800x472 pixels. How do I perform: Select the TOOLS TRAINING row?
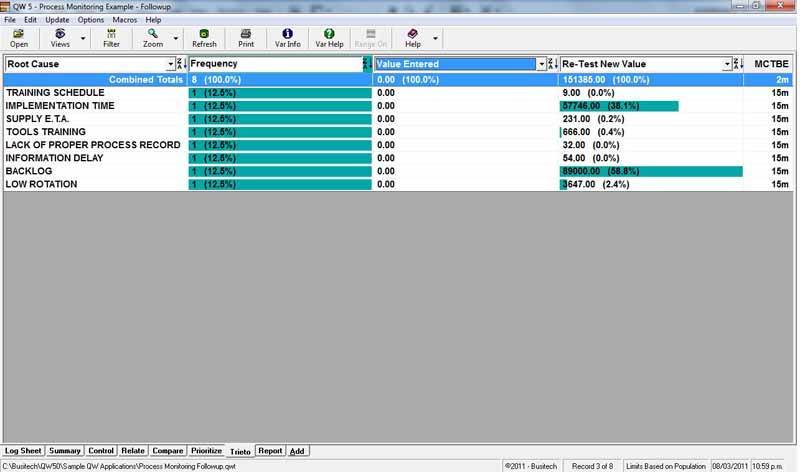[x=398, y=132]
